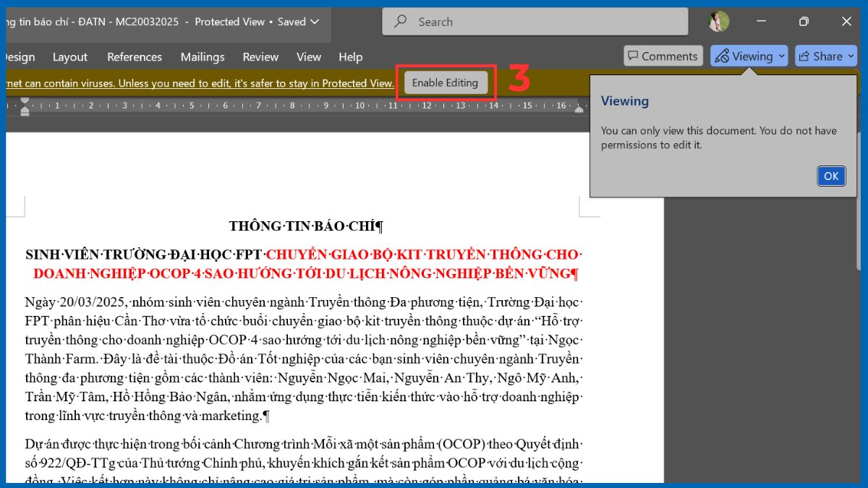Click inside the Search box
Screen dimensions: 868x488
535,21
